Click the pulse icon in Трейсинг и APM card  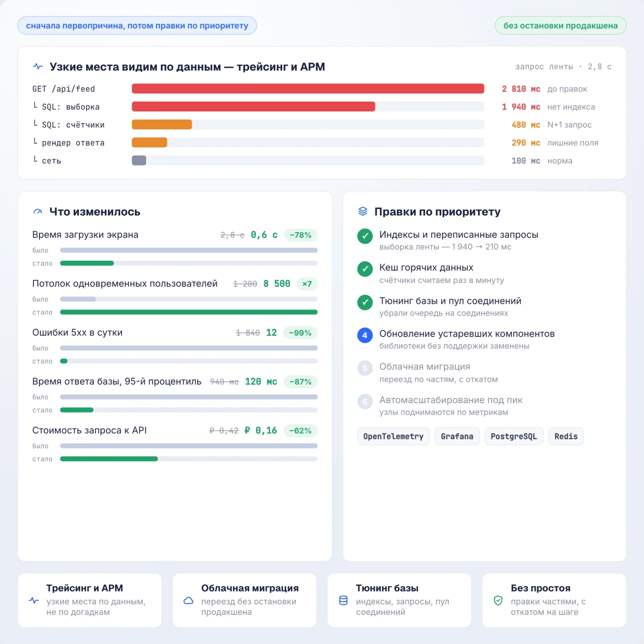pos(34,600)
